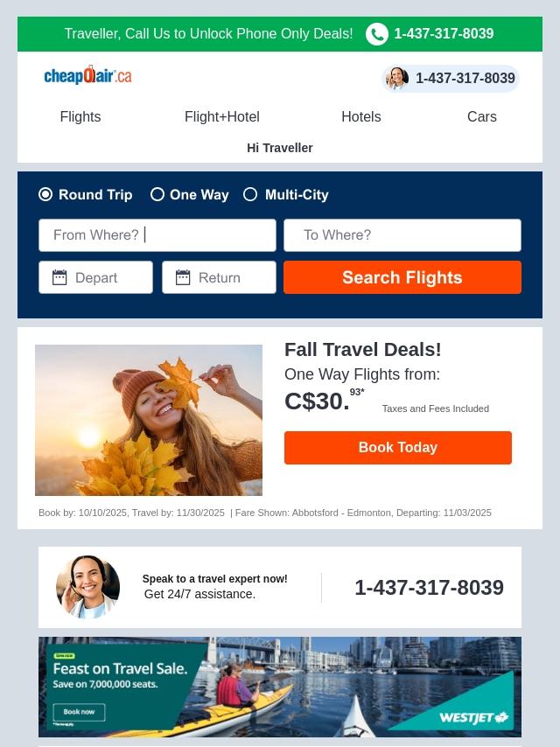Screen dimensions: 560x747
Task: Click the Book Today button
Action: click(398, 447)
